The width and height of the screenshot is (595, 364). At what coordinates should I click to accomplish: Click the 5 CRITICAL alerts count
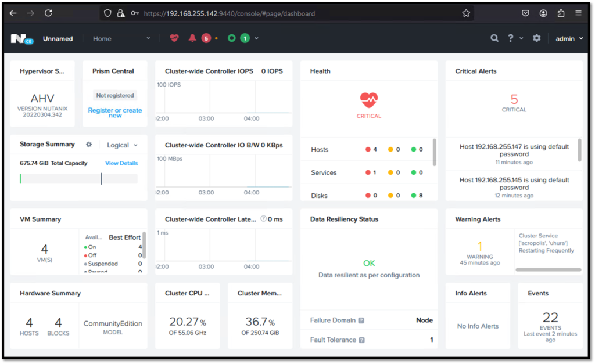pos(514,103)
